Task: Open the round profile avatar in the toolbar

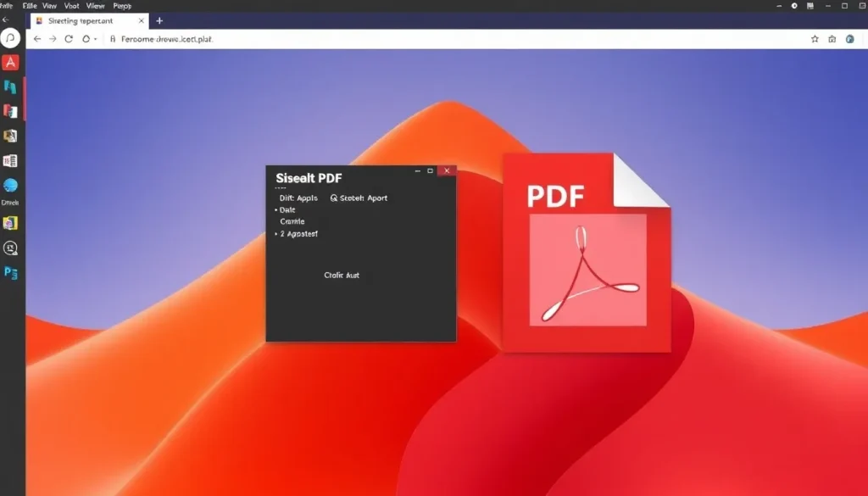Action: (x=849, y=39)
